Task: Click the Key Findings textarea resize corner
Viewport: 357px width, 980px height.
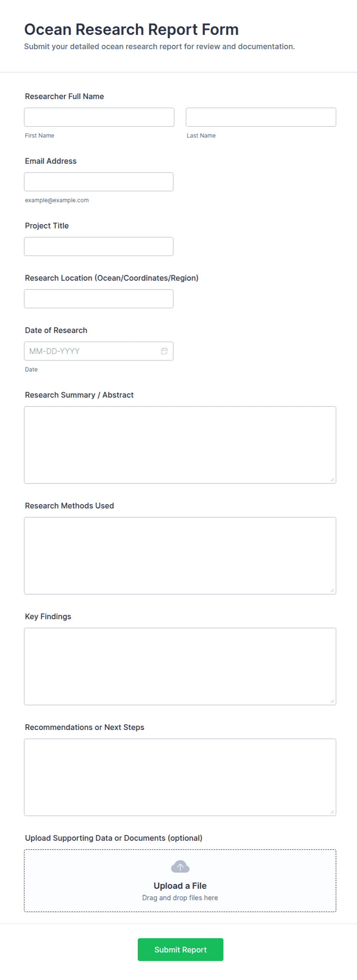Action: pos(332,701)
